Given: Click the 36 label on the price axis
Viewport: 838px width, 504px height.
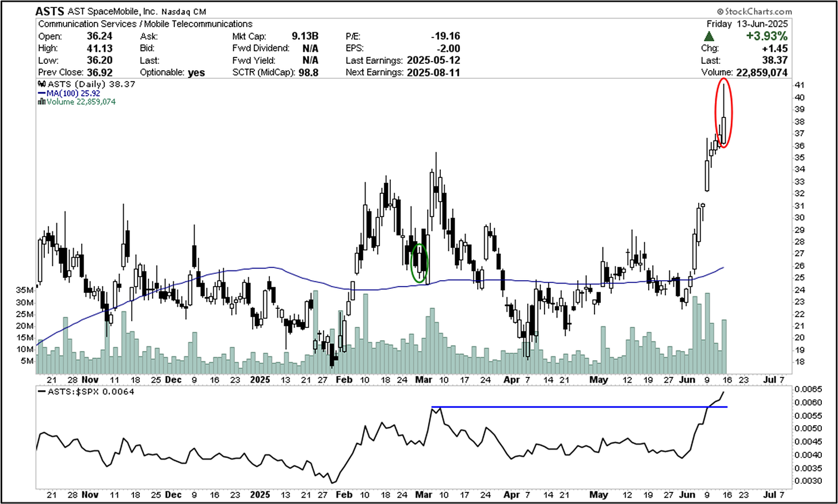Looking at the screenshot, I should [799, 146].
